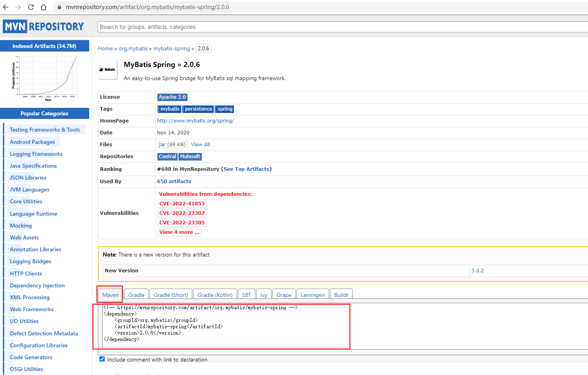Viewport: 588px width, 375px height.
Task: Open Web Assets category
Action: [x=25, y=237]
